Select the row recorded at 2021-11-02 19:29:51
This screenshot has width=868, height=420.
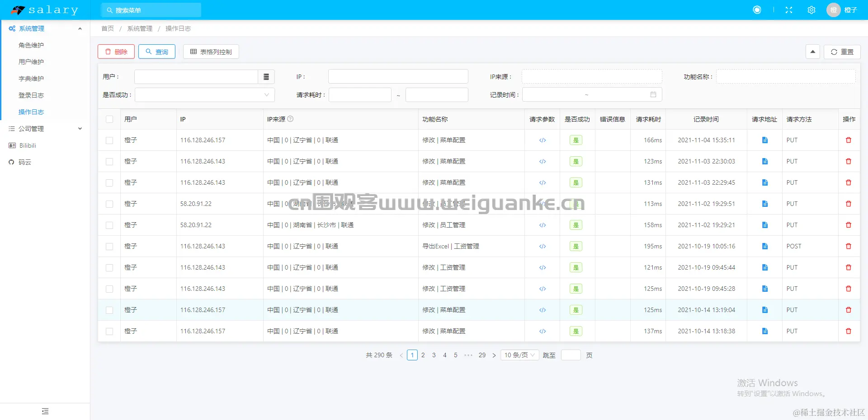[x=109, y=204]
